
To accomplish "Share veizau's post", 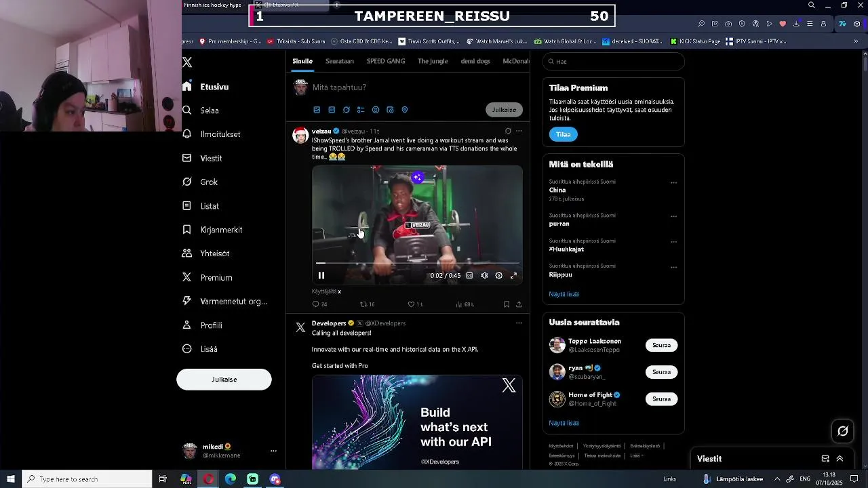I will (519, 304).
